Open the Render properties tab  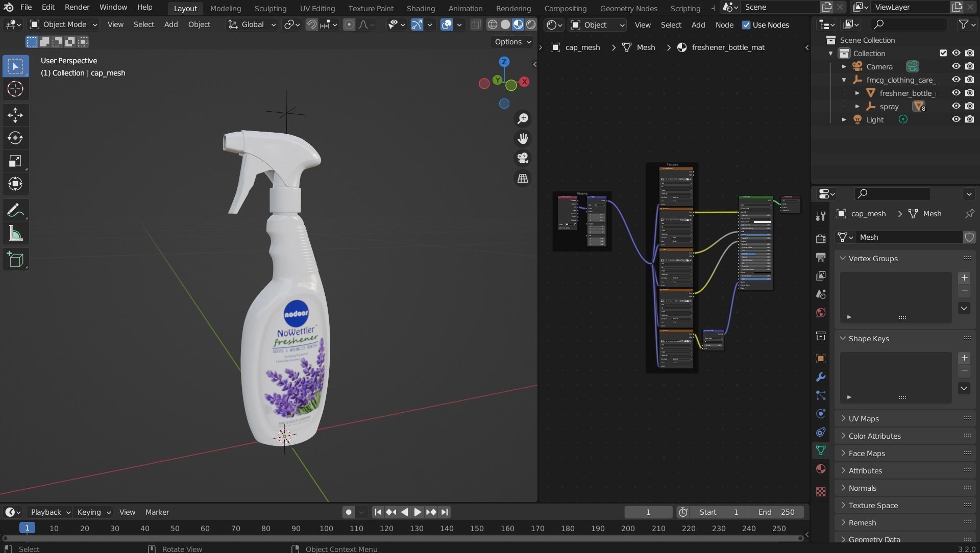pos(821,239)
